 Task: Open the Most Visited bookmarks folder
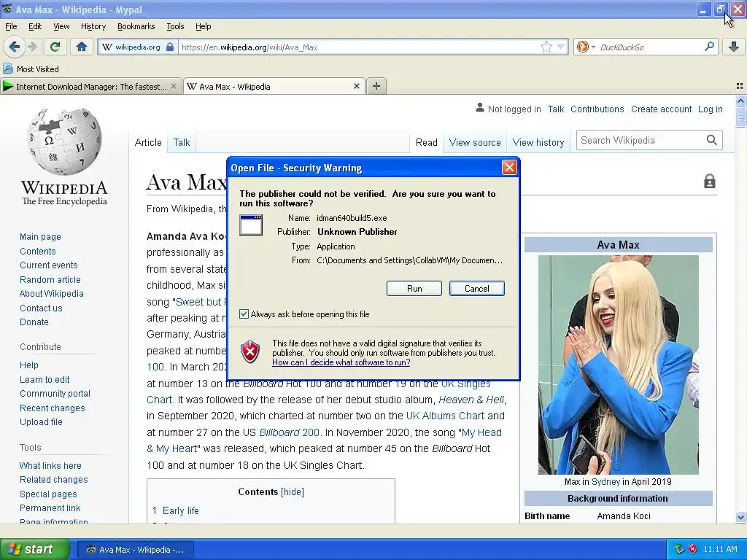[x=31, y=69]
